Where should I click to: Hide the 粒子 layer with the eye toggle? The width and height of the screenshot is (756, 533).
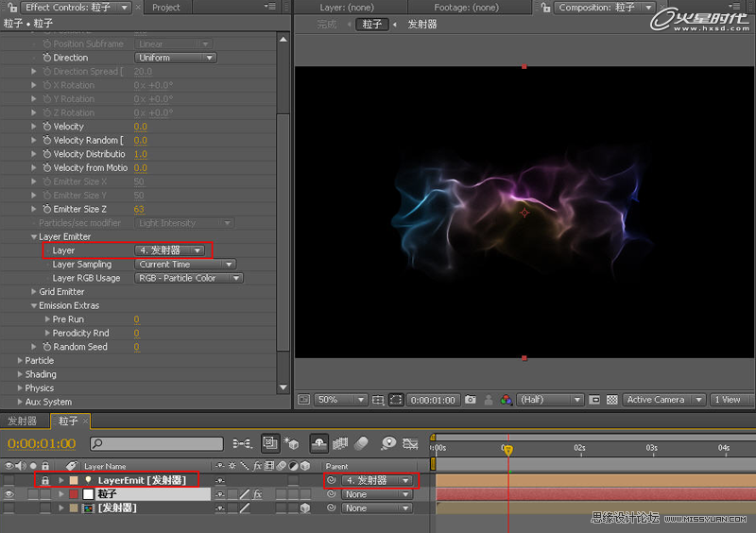coord(9,494)
